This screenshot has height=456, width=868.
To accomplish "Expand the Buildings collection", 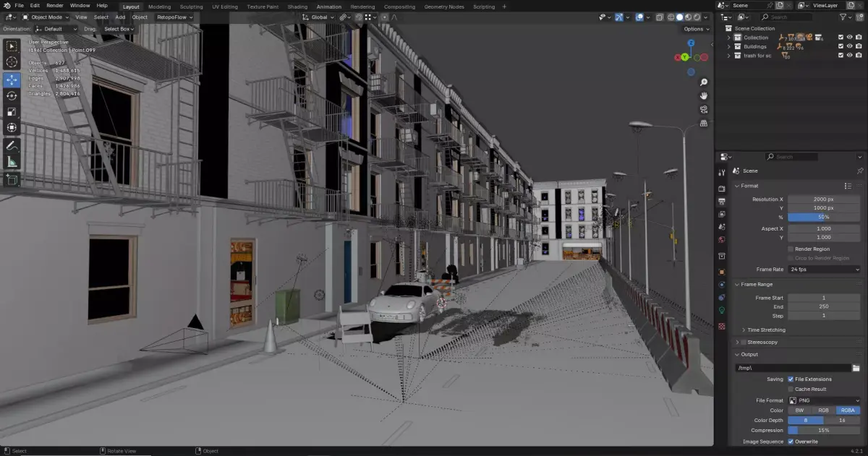I will coord(729,46).
